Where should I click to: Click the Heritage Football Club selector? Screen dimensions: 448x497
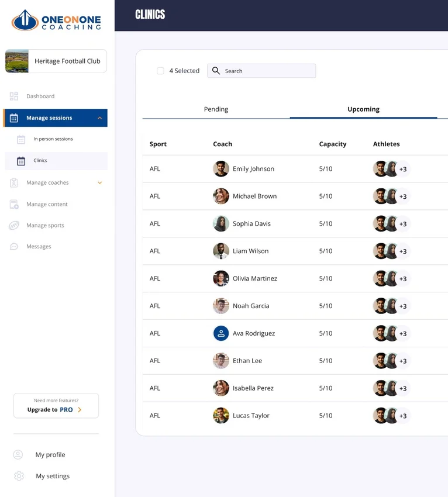(x=56, y=61)
